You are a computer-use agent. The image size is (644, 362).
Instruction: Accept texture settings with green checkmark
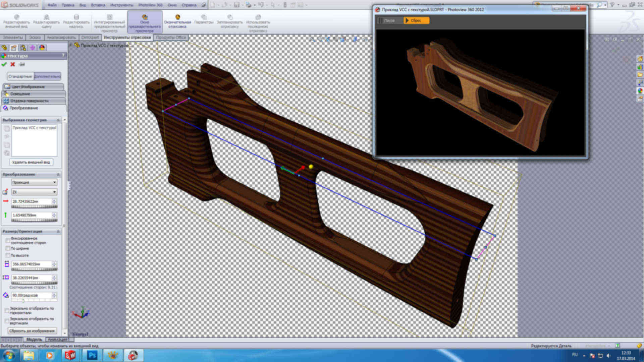coord(4,64)
